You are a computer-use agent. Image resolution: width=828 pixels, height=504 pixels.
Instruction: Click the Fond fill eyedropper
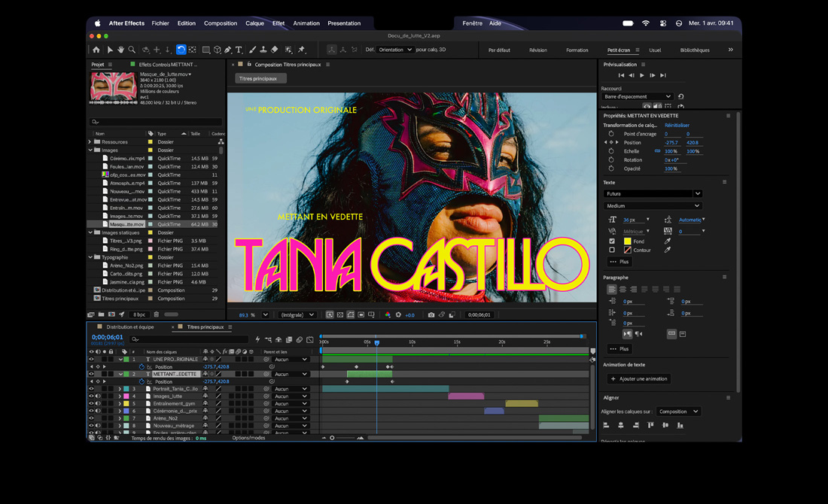(668, 241)
